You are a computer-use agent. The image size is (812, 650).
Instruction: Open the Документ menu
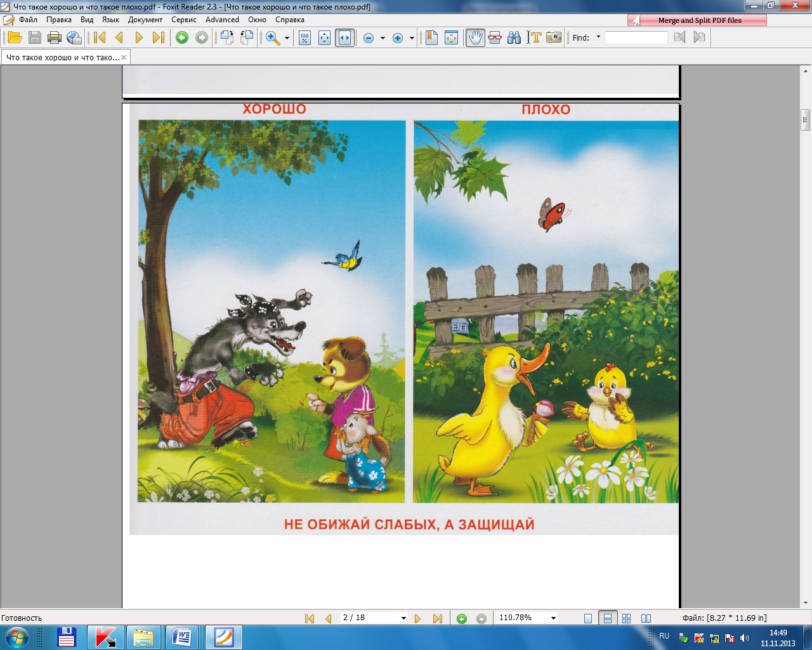click(145, 20)
